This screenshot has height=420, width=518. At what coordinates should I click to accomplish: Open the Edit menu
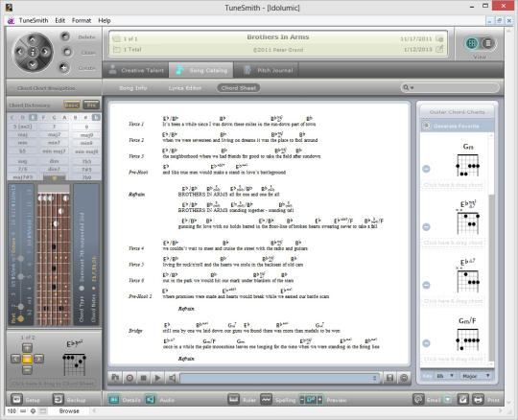[x=60, y=20]
